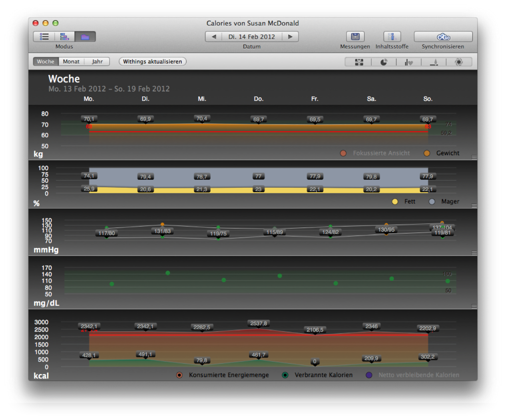Click the blood pressure chart resize handle
This screenshot has width=506, height=420.
(x=474, y=253)
